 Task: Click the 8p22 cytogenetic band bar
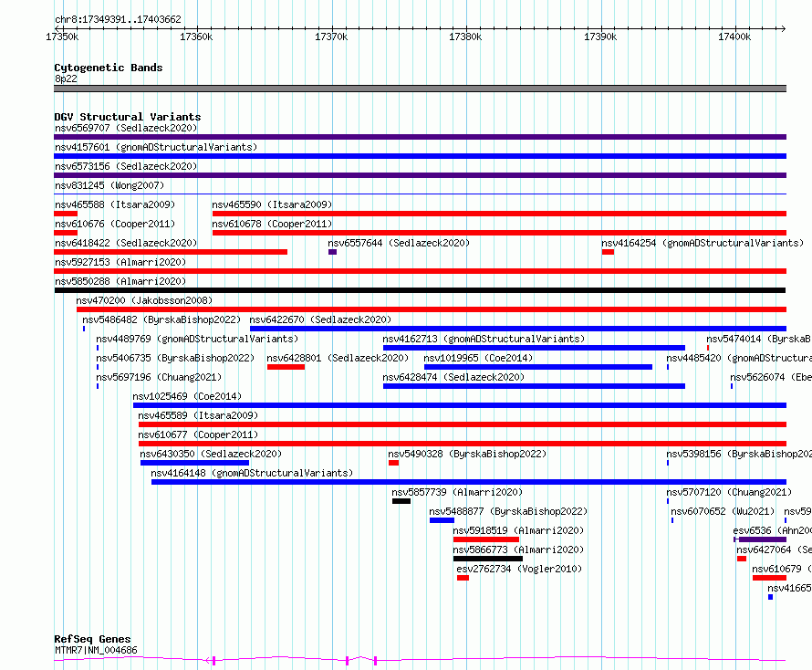point(420,89)
